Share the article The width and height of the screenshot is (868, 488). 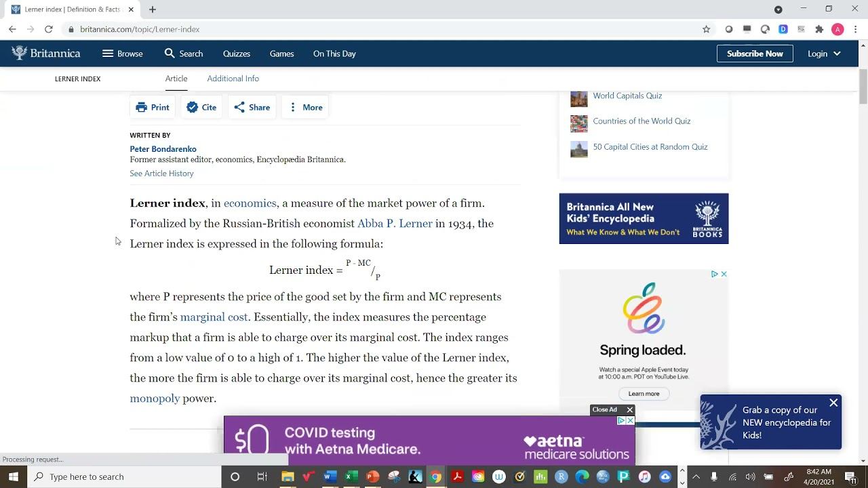click(x=252, y=107)
